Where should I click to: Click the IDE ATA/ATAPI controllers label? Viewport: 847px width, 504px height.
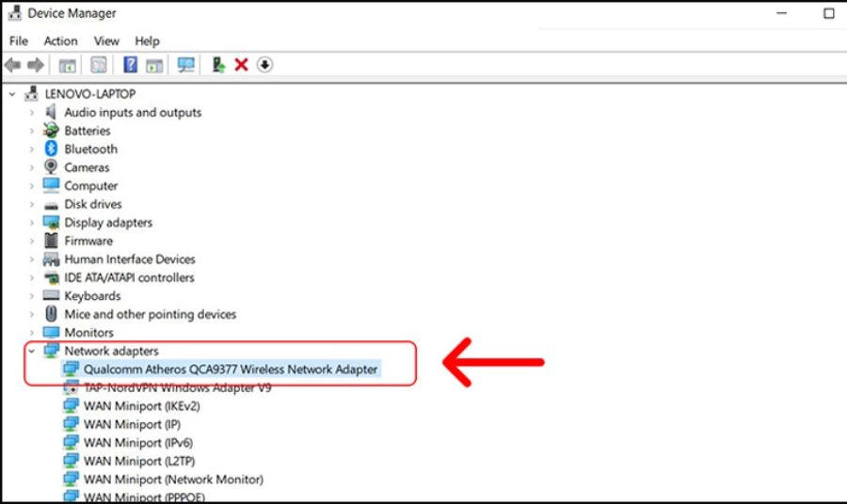click(129, 277)
